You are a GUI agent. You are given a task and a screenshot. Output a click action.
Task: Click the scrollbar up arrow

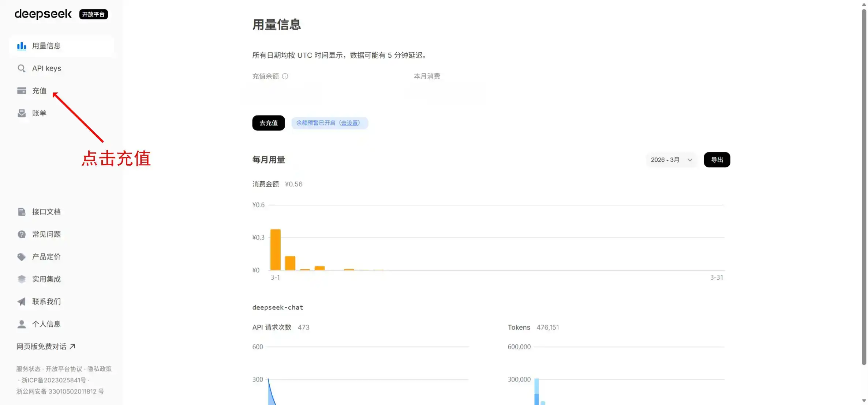(x=864, y=5)
